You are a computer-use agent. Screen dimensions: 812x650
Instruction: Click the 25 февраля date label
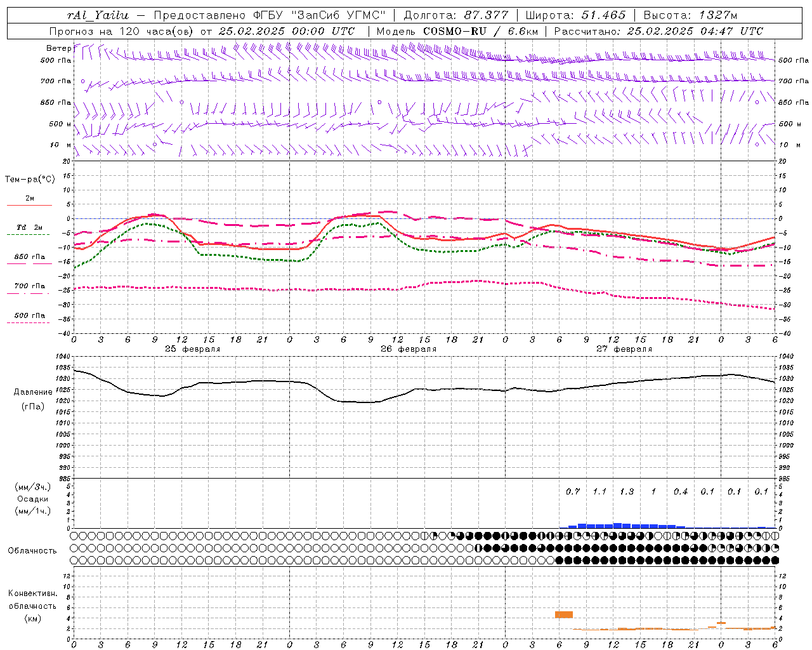(193, 349)
